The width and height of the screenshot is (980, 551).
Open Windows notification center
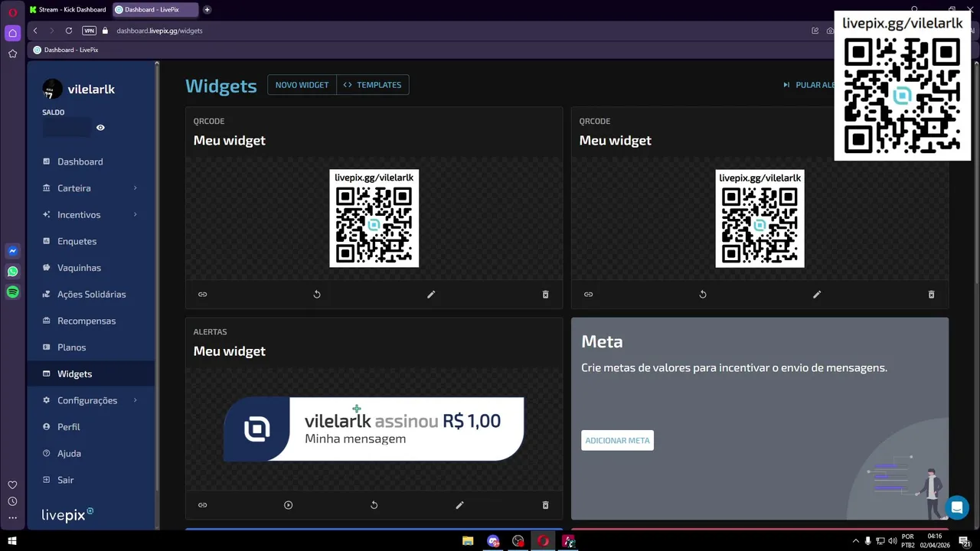coord(964,541)
